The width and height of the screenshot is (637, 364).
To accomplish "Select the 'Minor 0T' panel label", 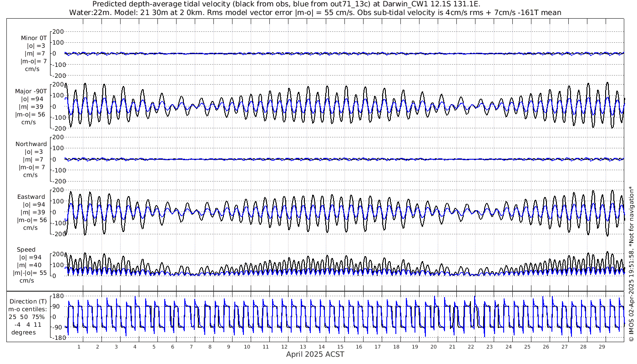I will (x=33, y=38).
